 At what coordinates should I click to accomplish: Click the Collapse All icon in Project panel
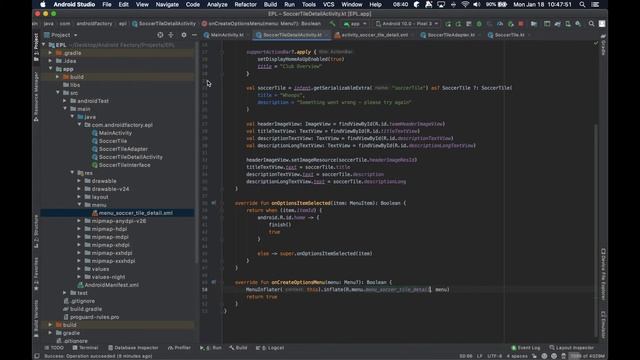tap(171, 35)
